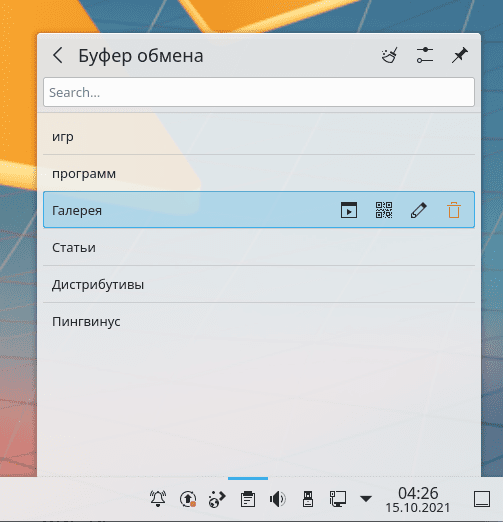Select the игр clipboard entry

259,136
